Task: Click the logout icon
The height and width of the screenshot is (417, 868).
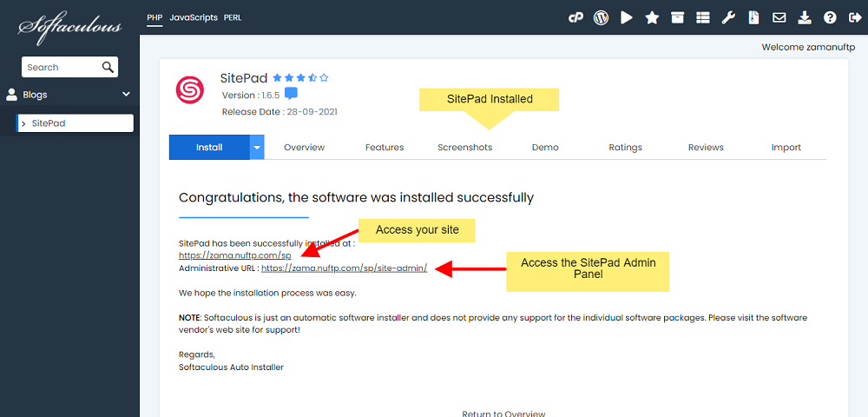Action: coord(855,17)
